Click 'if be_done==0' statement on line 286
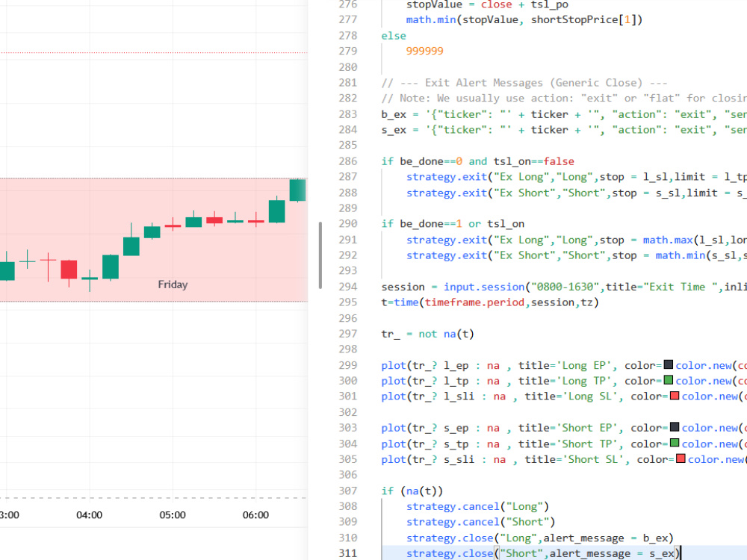 pyautogui.click(x=421, y=161)
